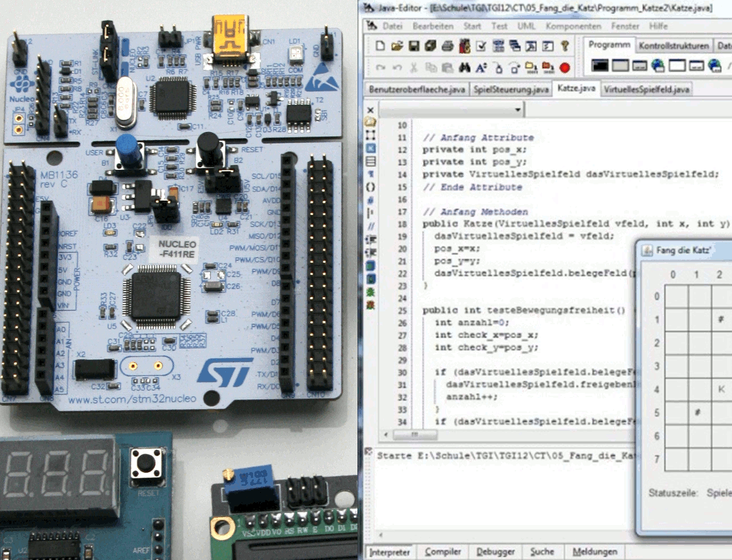This screenshot has width=732, height=560.
Task: Click the 'Starte E:\Schule' output line
Action: coord(507,456)
